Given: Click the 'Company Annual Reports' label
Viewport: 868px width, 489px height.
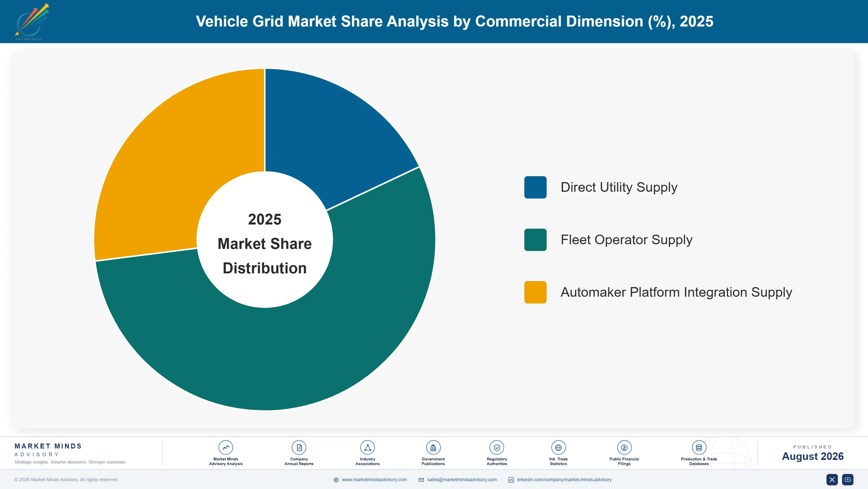Looking at the screenshot, I should tap(299, 461).
